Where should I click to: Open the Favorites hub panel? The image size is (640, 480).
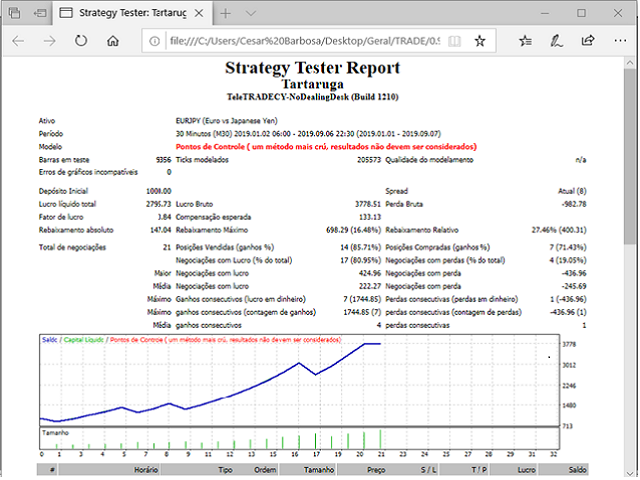point(526,42)
